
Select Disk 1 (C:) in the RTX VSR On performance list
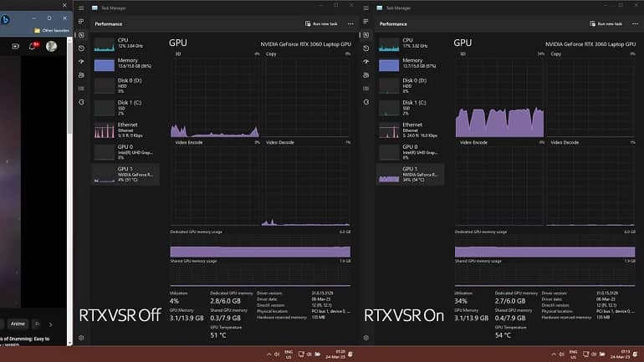(410, 108)
